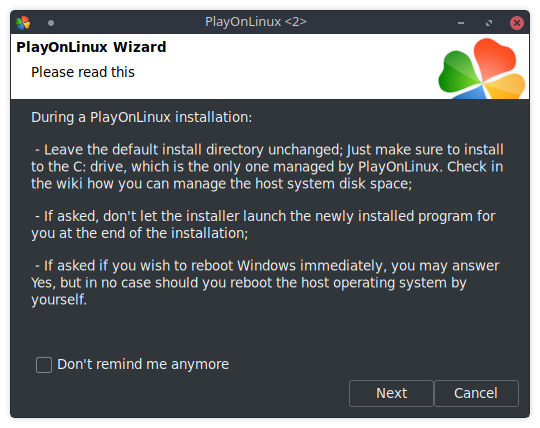540x428 pixels.
Task: Click the paragraph about installer launching program
Action: tap(263, 225)
